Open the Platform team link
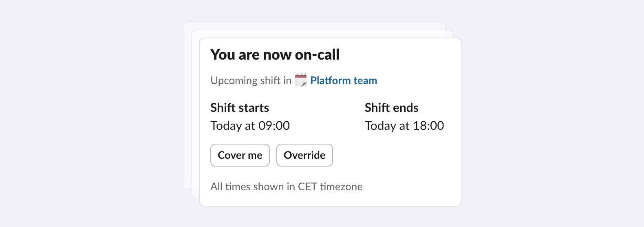 [x=343, y=80]
